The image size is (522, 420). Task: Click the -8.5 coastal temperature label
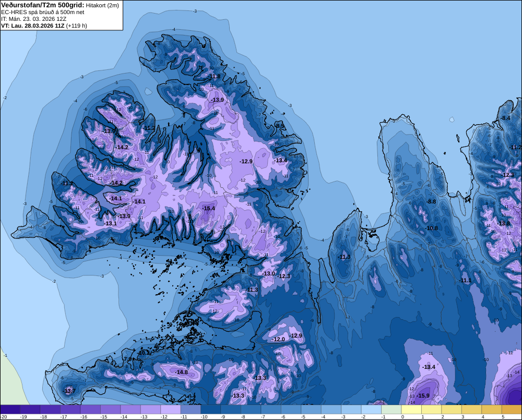(280, 126)
